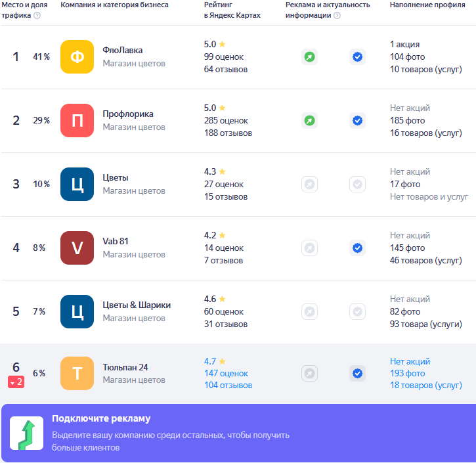Click the Профлорика red logo icon
Screen dimensions: 476x463
point(77,121)
